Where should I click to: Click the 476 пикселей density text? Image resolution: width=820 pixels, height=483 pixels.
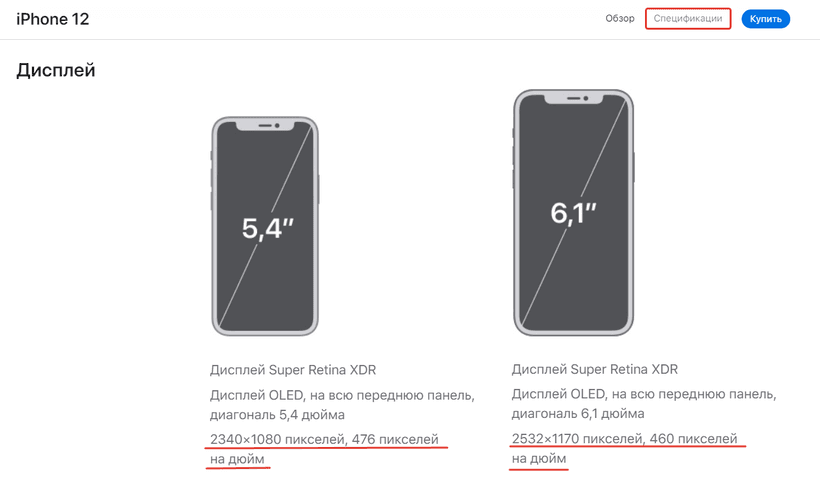tap(395, 440)
